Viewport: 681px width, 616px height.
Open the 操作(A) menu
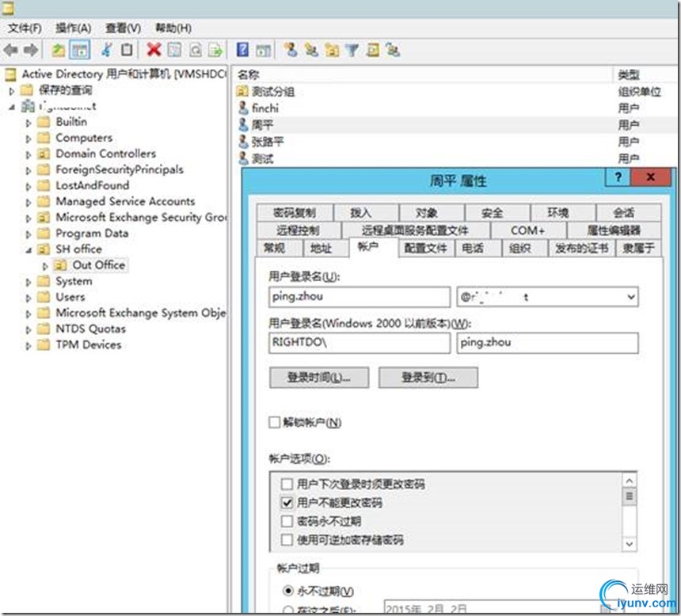click(74, 29)
